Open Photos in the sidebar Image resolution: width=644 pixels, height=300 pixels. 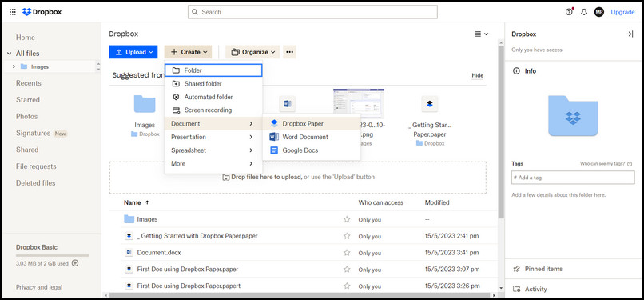[26, 116]
